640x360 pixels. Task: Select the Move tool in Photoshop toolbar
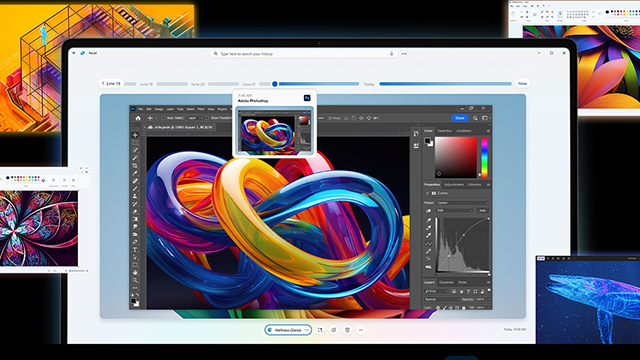coord(135,135)
